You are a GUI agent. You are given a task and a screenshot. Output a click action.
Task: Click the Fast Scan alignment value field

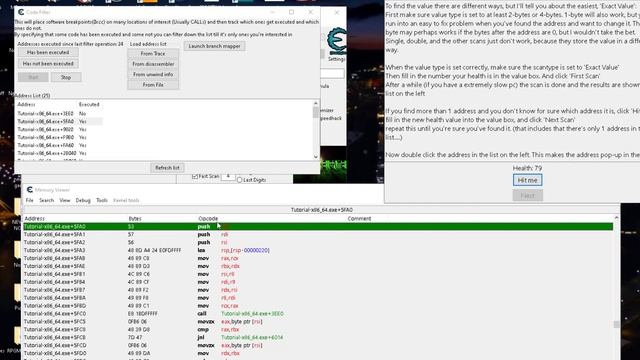click(x=228, y=177)
